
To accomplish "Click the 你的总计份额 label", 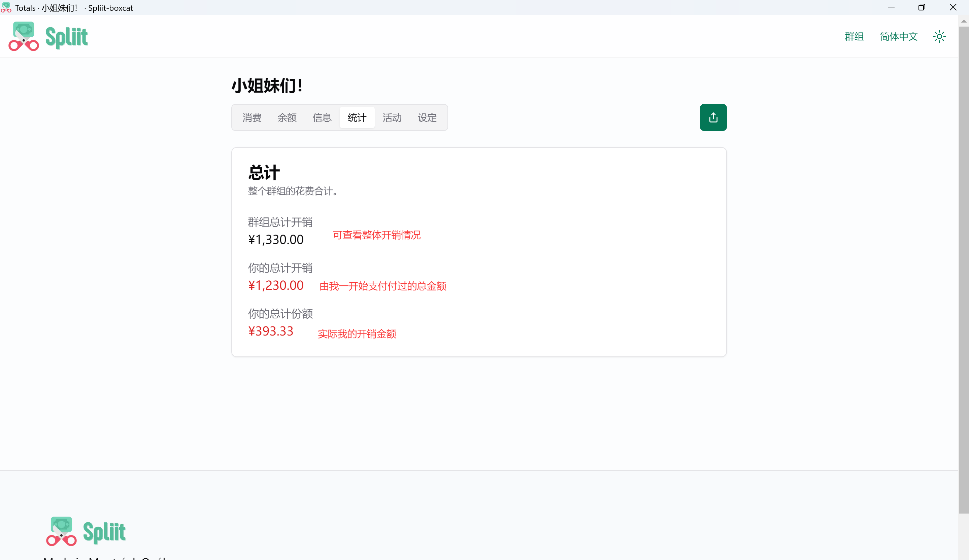I will coord(280,314).
